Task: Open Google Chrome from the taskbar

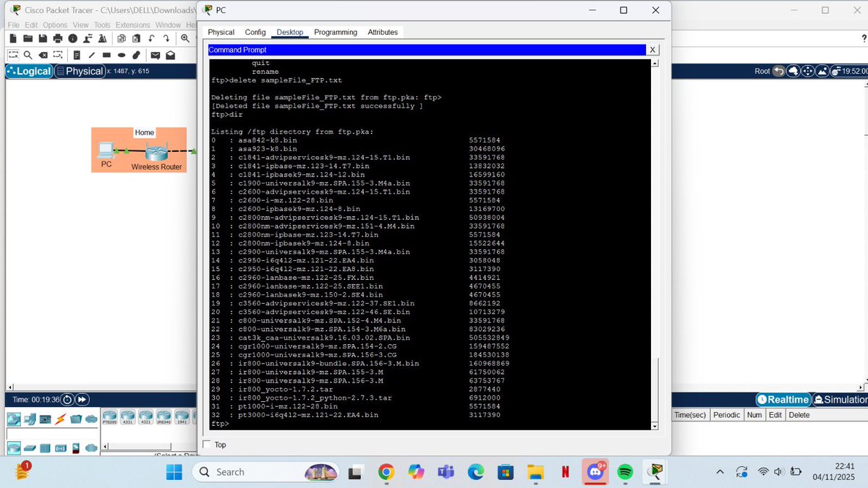Action: click(386, 472)
